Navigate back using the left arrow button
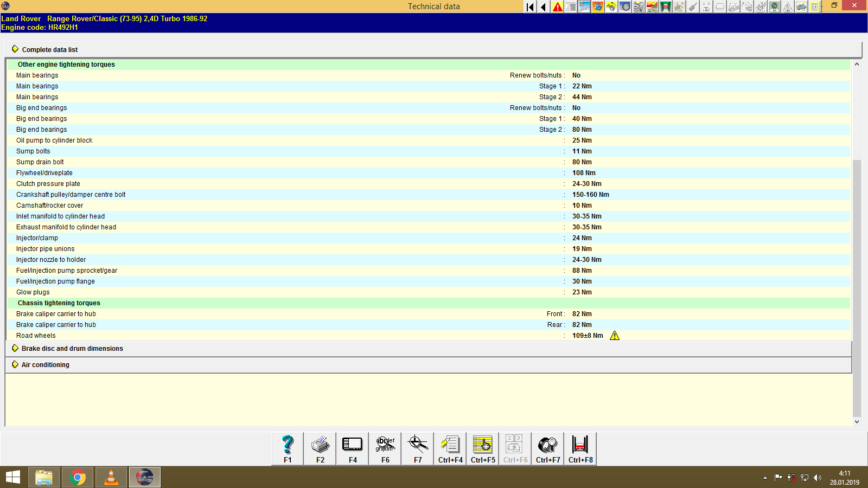This screenshot has width=868, height=488. pyautogui.click(x=542, y=7)
